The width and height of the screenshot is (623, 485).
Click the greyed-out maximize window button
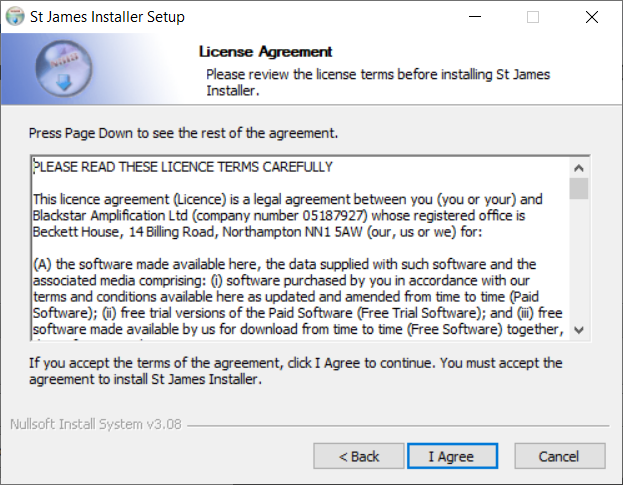click(x=533, y=17)
